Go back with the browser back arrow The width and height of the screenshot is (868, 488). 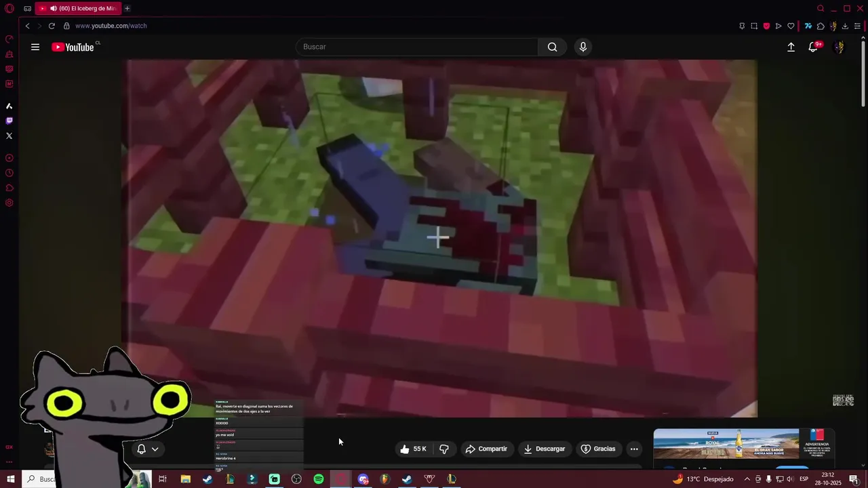point(27,26)
